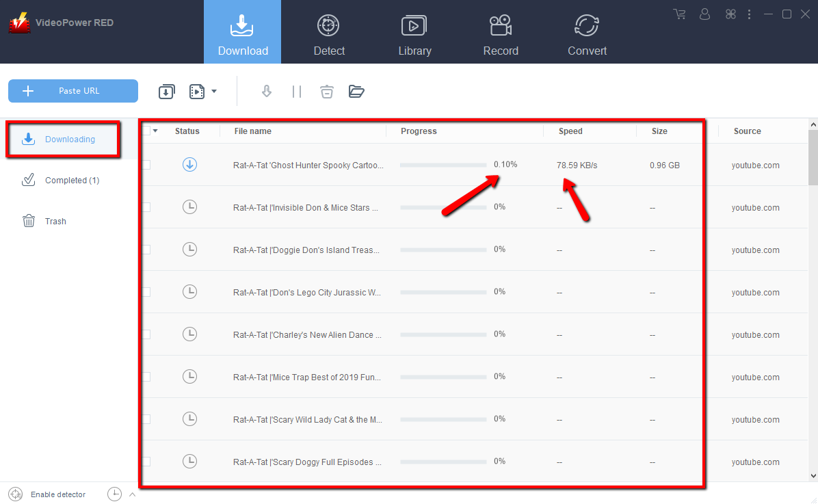The height and width of the screenshot is (504, 818).
Task: Click the Paste URL button
Action: coord(73,91)
